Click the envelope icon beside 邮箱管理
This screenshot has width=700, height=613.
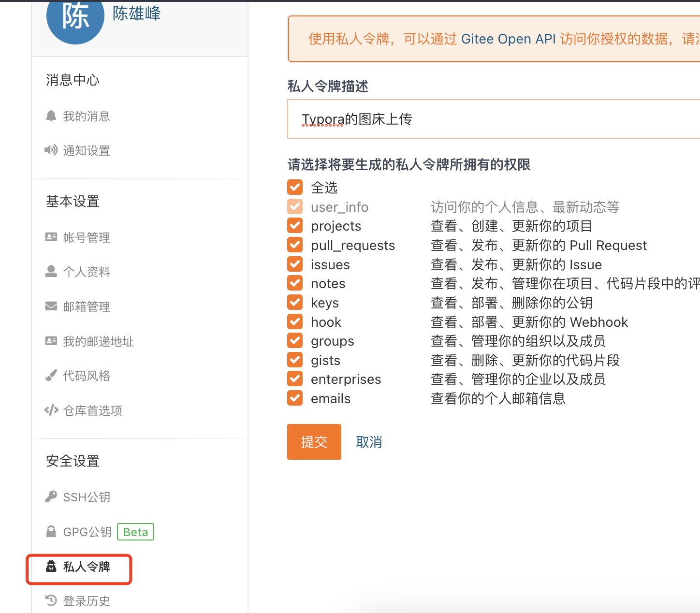pos(51,306)
